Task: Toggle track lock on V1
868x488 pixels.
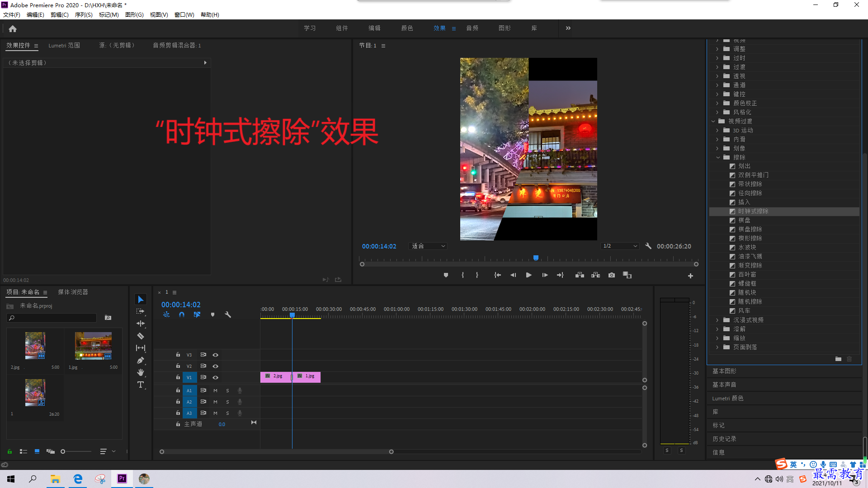Action: (178, 377)
